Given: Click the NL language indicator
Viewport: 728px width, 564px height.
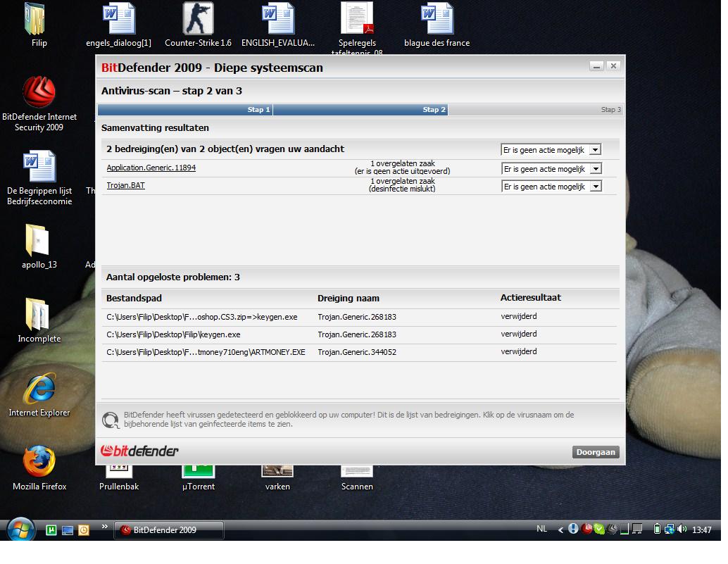Looking at the screenshot, I should coord(541,529).
